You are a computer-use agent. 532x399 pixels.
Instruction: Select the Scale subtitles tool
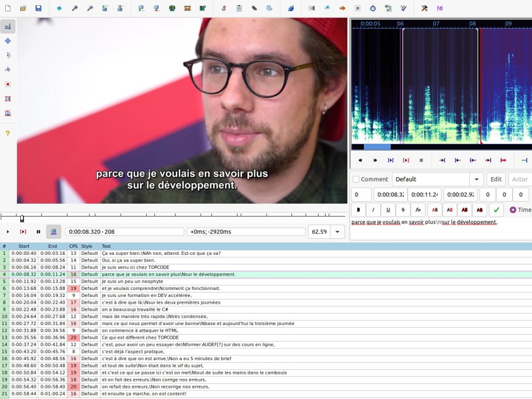click(8, 84)
